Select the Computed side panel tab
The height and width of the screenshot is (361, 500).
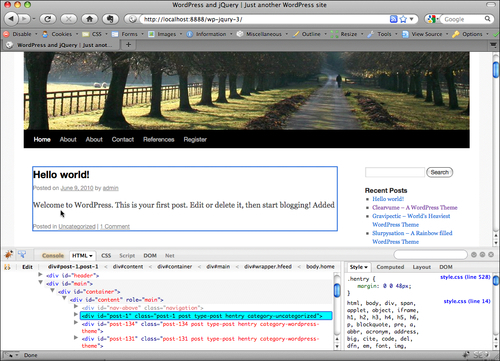(390, 267)
